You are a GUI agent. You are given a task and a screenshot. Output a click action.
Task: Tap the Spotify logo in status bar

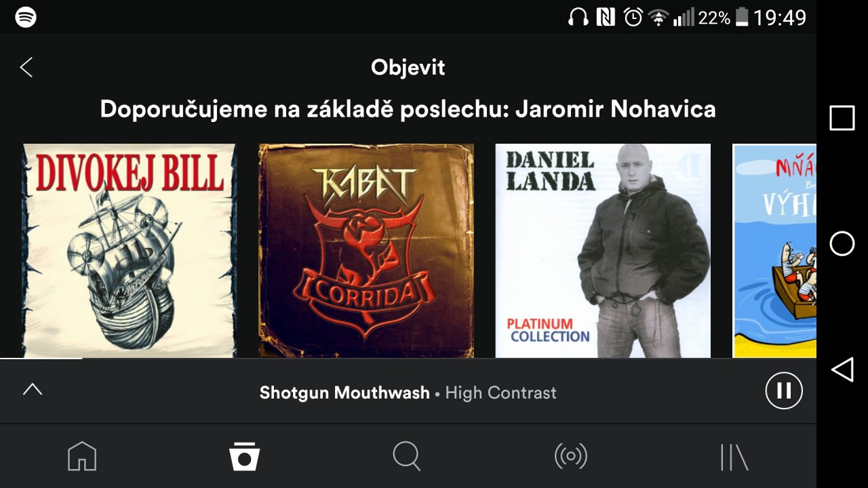tap(26, 17)
